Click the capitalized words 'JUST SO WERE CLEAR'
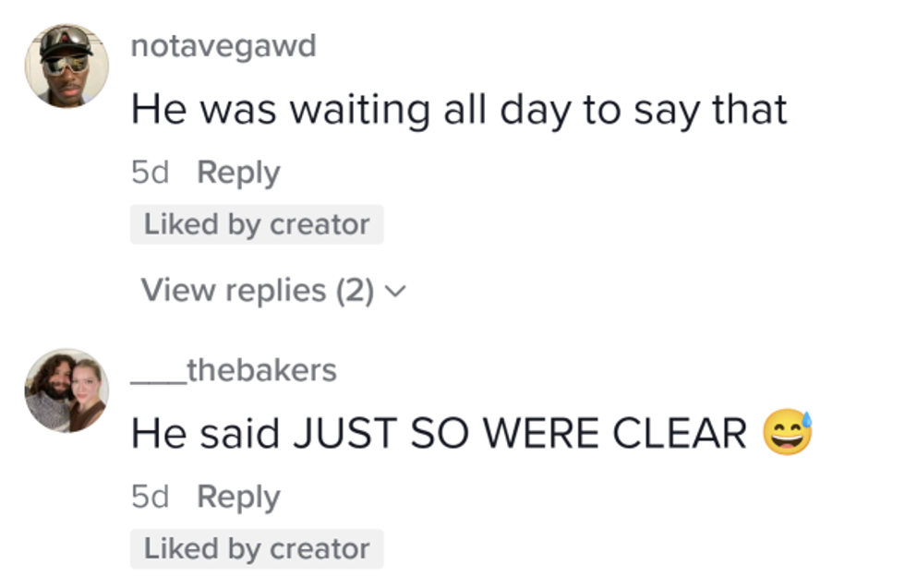This screenshot has width=905, height=588. coord(519,434)
